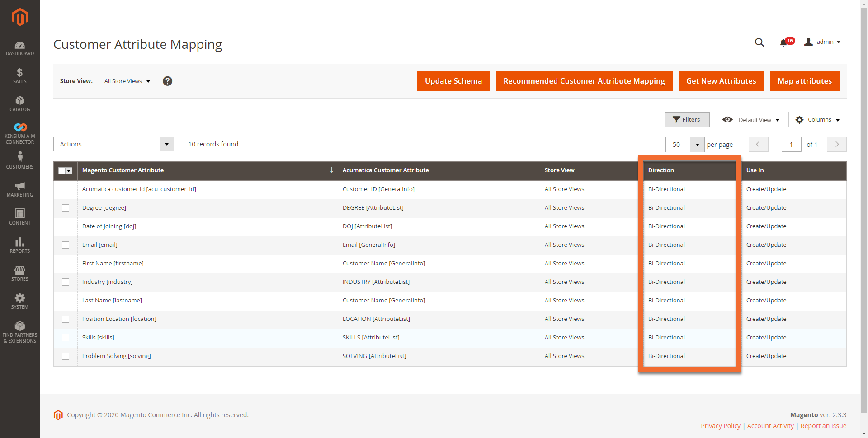This screenshot has height=438, width=868.
Task: Open the Sales menu icon
Action: [x=20, y=76]
